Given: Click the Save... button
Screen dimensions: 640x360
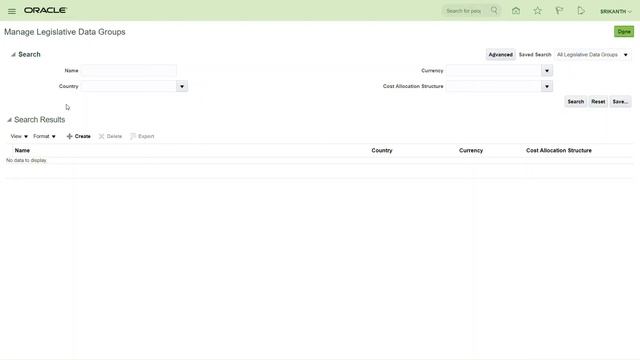Looking at the screenshot, I should [620, 102].
